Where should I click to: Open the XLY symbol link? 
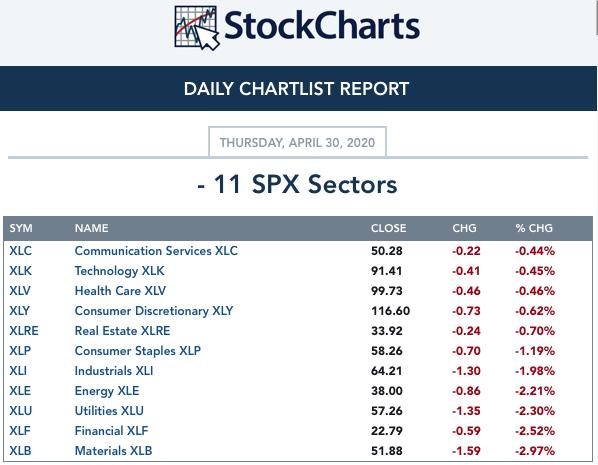(19, 311)
